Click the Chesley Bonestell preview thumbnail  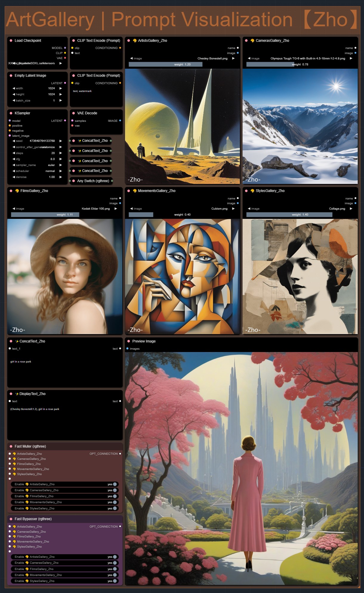[182, 126]
